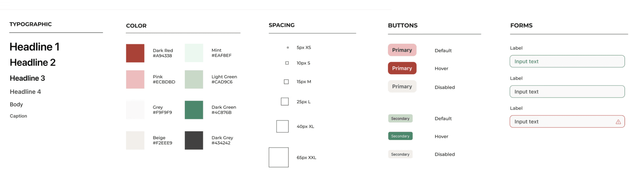Click the Headline 1 text sample
This screenshot has width=644, height=184.
pos(35,47)
